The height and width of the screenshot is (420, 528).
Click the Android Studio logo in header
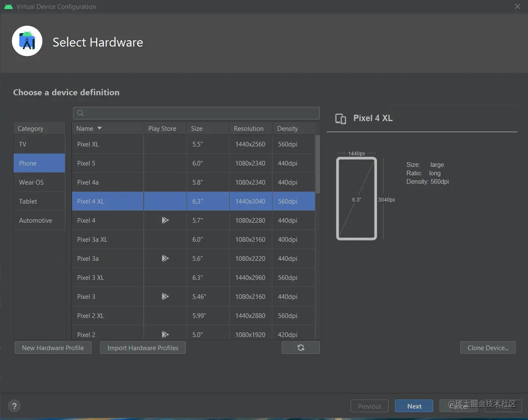(x=27, y=41)
